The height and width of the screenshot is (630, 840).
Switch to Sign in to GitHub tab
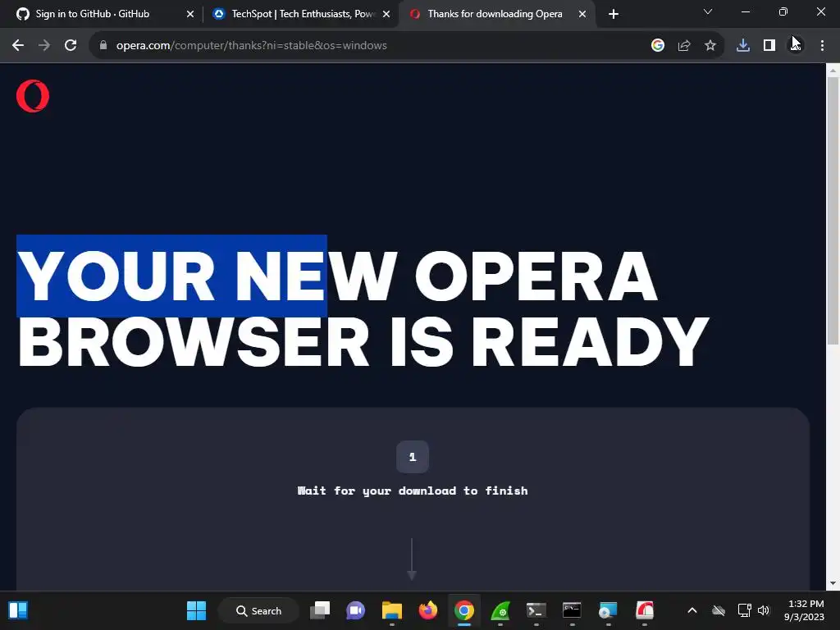(x=105, y=14)
